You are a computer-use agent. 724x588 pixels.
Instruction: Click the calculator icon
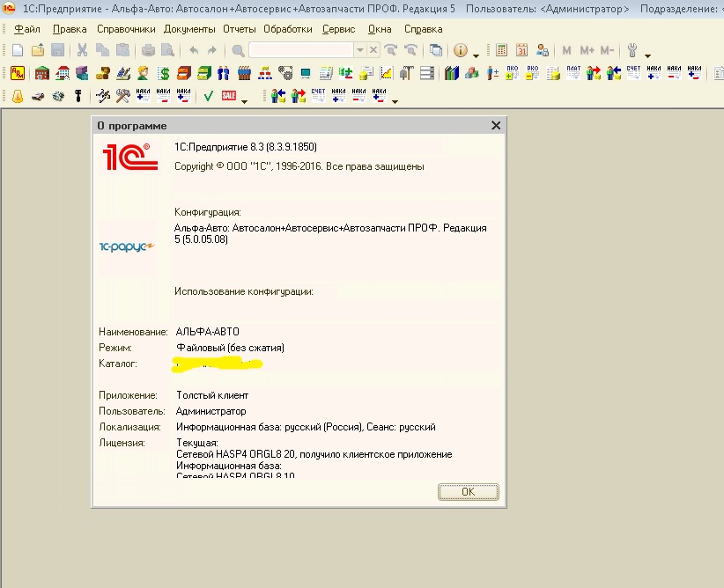tap(501, 50)
